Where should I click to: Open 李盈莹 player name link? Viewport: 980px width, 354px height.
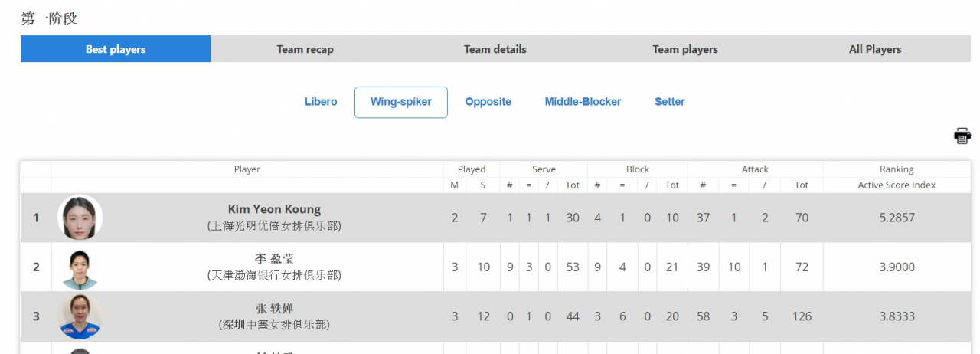tap(274, 259)
